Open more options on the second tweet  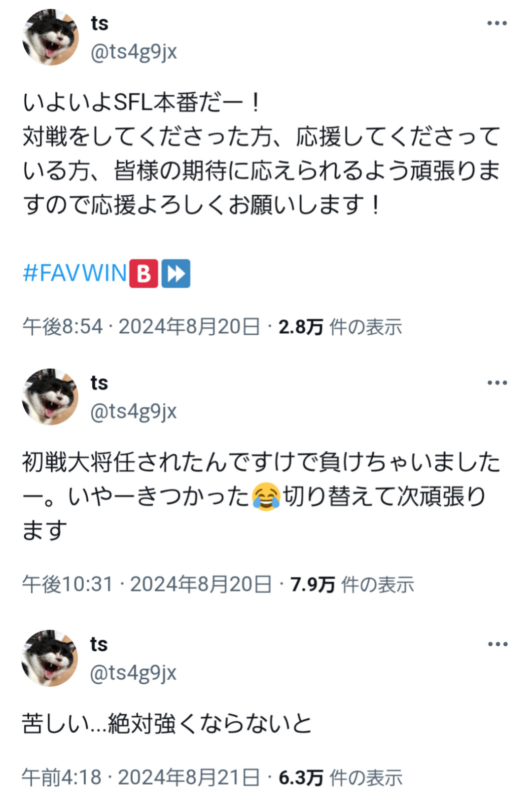[x=497, y=383]
